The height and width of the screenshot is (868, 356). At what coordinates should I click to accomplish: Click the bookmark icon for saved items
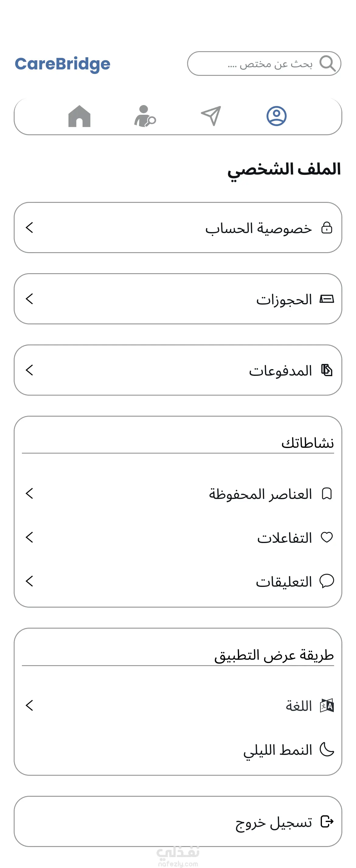327,494
